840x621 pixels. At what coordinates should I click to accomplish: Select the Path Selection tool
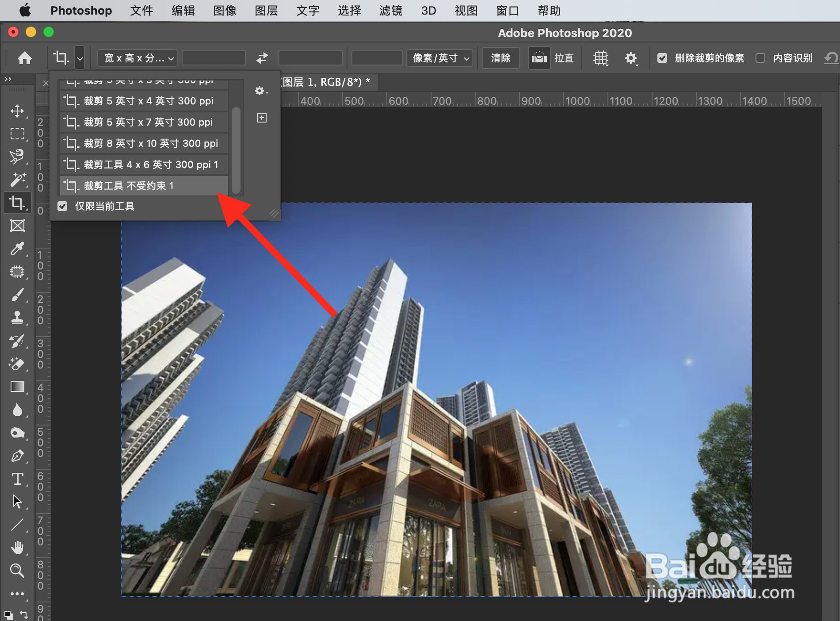[x=17, y=502]
